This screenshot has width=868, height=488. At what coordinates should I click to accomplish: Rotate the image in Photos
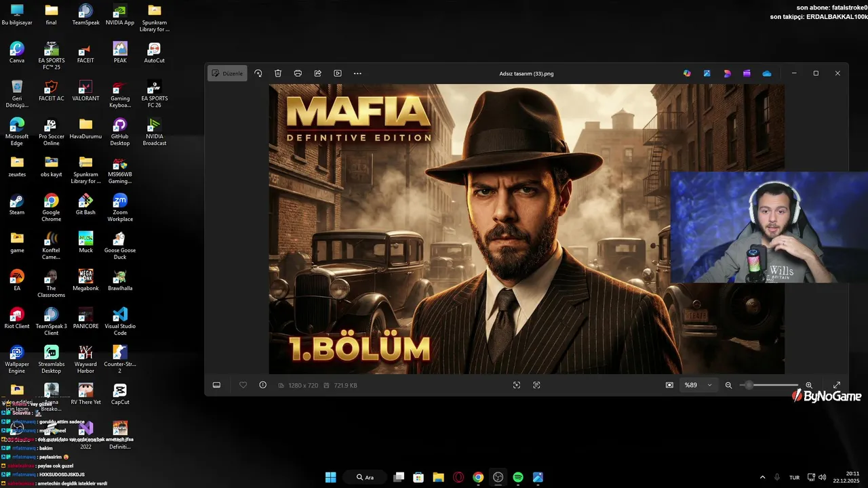pos(258,73)
